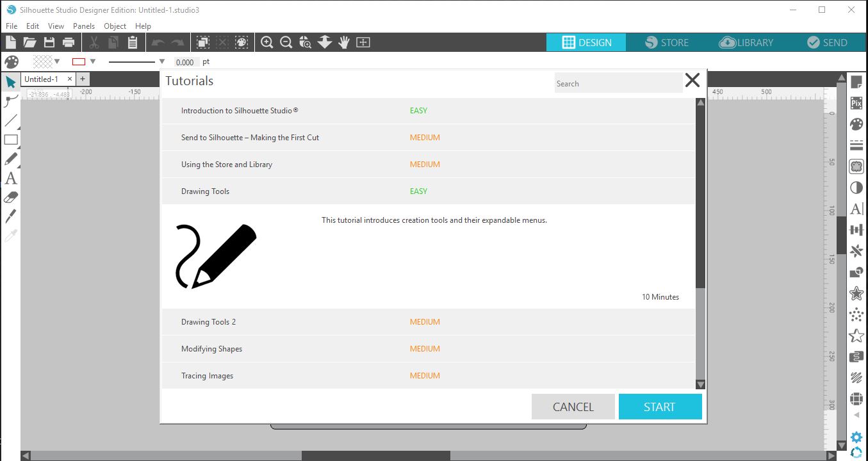
Task: Switch to the LIBRARY tab
Action: click(747, 42)
